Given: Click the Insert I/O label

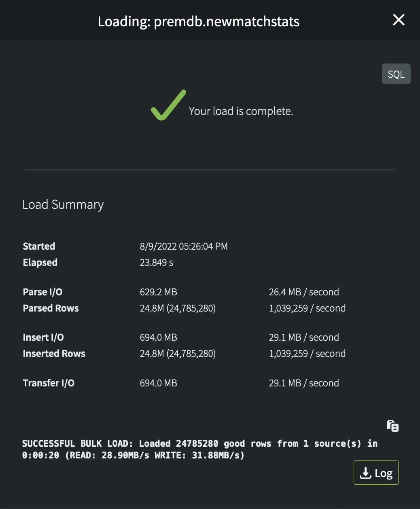Looking at the screenshot, I should pyautogui.click(x=43, y=337).
